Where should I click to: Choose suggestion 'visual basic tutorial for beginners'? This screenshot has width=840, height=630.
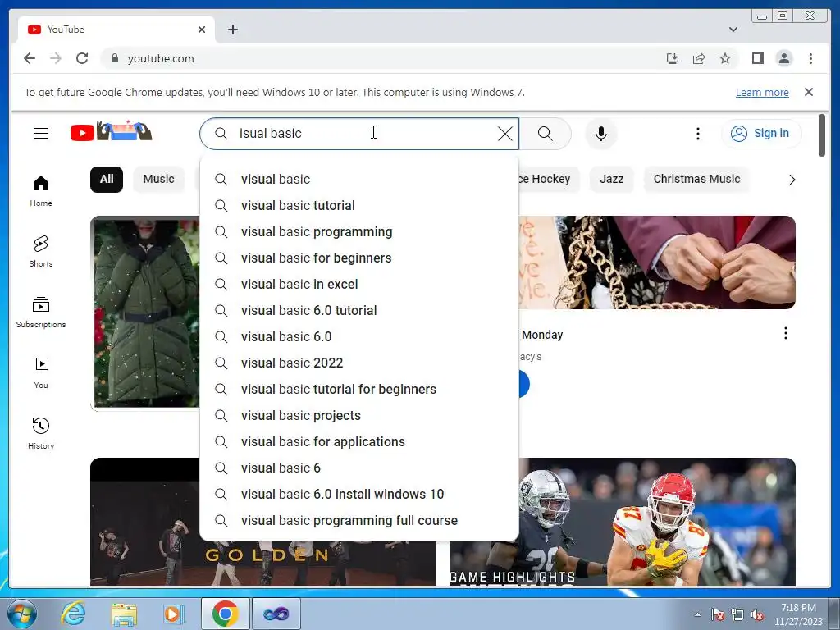click(x=359, y=389)
